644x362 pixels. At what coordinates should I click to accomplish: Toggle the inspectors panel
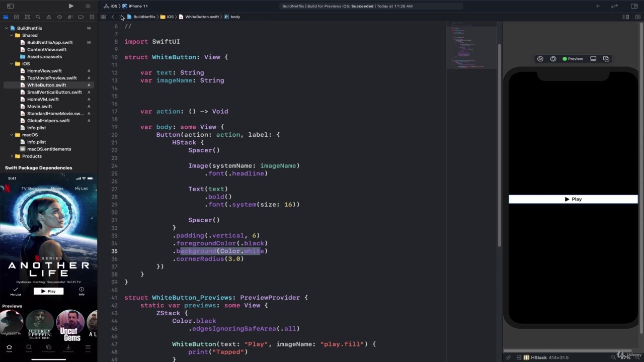click(x=634, y=6)
